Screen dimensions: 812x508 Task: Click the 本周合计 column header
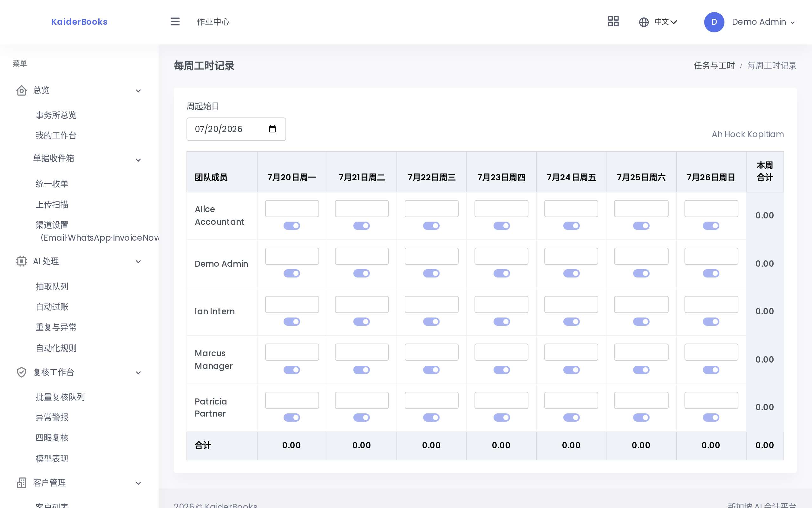coord(765,171)
